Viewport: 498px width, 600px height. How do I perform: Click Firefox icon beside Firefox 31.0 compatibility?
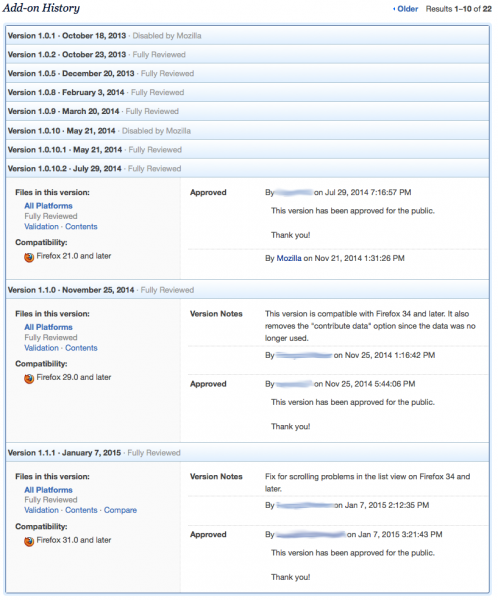(x=29, y=541)
